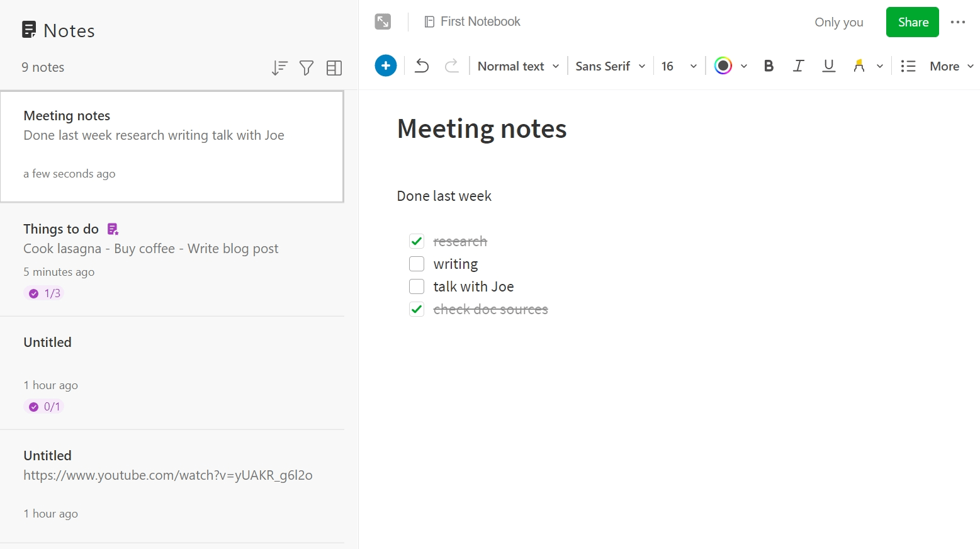
Task: Uncheck the research item
Action: (417, 241)
